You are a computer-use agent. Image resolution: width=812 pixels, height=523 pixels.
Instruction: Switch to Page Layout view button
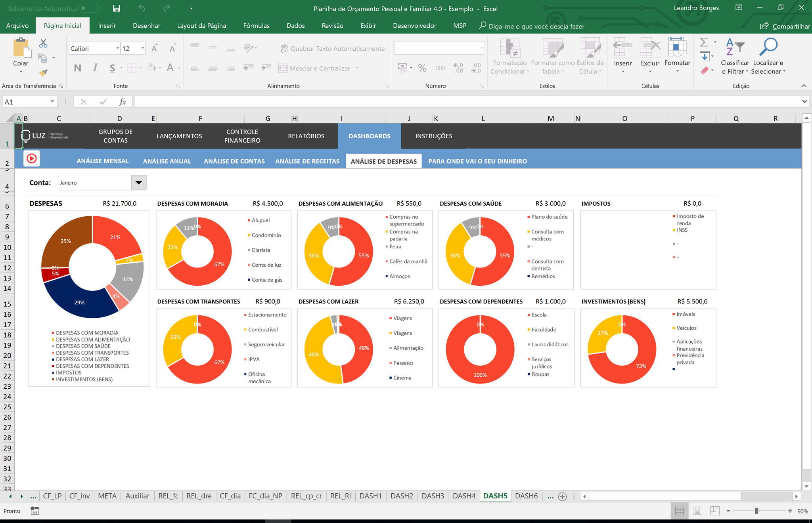pyautogui.click(x=697, y=511)
